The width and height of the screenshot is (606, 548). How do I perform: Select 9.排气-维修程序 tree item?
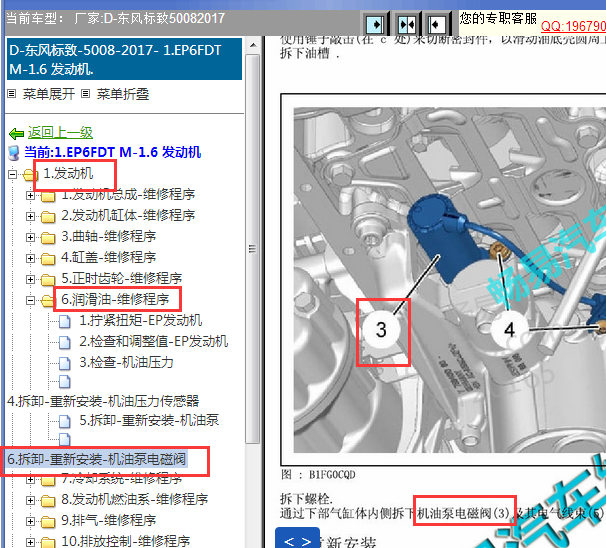[109, 520]
